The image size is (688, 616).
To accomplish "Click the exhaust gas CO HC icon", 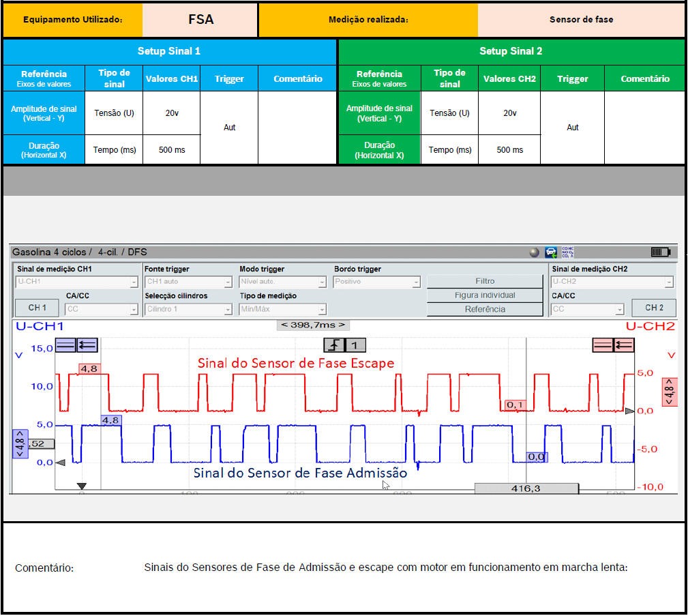I will (x=567, y=252).
